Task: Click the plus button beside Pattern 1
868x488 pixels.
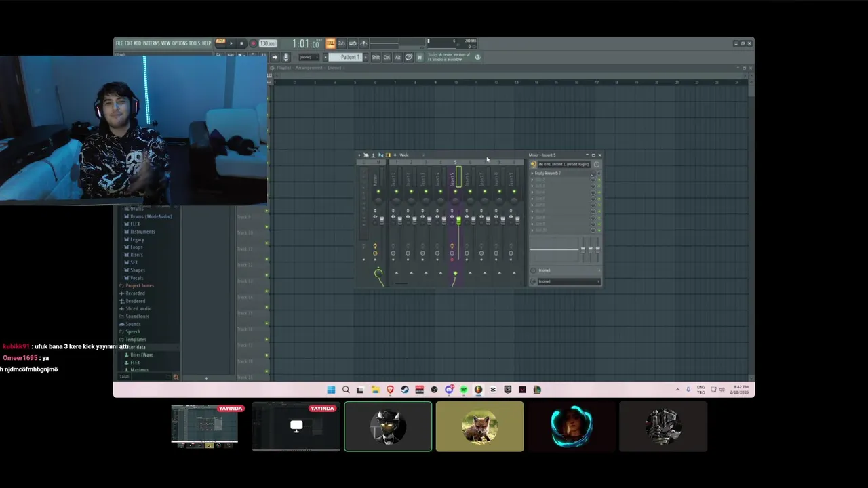Action: pos(366,57)
